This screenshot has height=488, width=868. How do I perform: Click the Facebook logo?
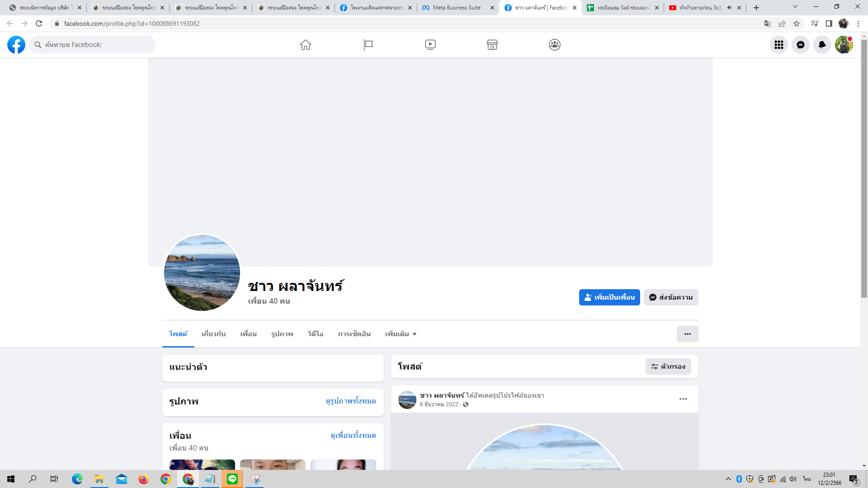click(x=16, y=45)
